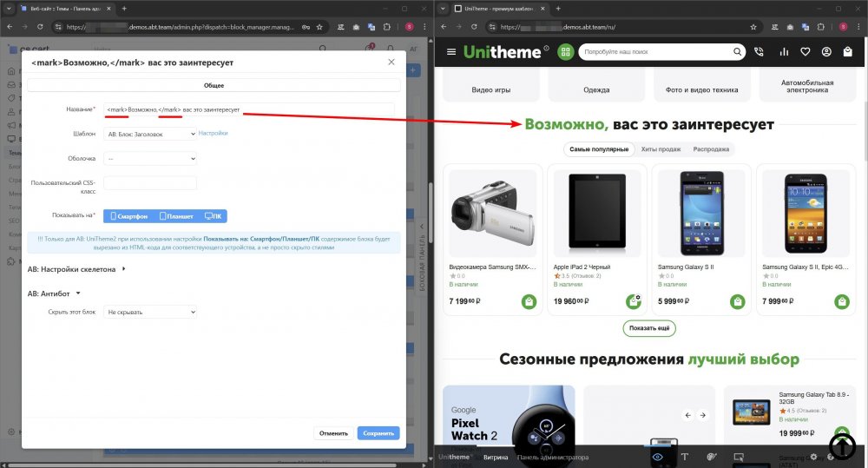Click the Пользовательский CSS-класс input field
Image resolution: width=868 pixels, height=468 pixels.
pos(150,183)
